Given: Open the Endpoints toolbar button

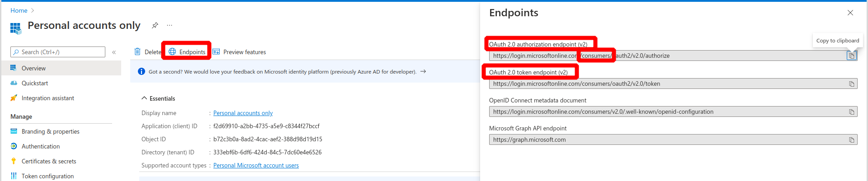Looking at the screenshot, I should pos(187,52).
